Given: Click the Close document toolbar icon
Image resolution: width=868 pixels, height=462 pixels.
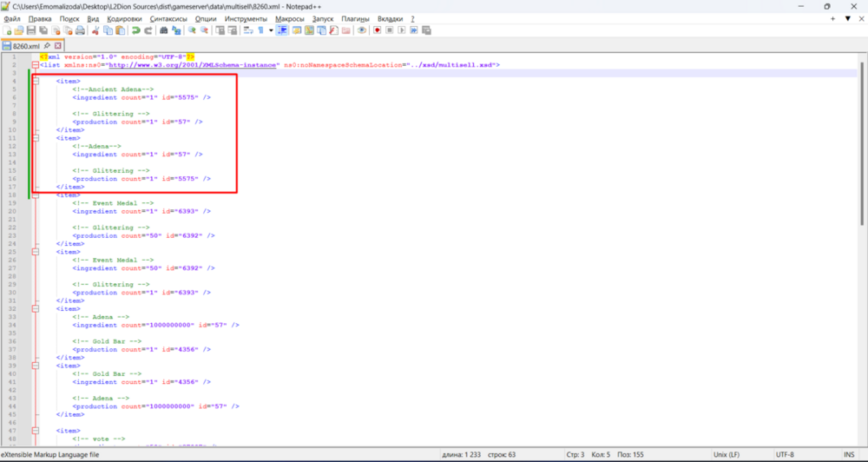Looking at the screenshot, I should click(56, 30).
